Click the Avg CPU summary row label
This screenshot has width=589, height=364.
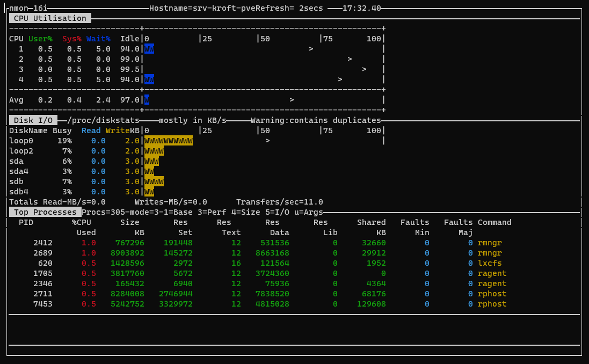[16, 100]
